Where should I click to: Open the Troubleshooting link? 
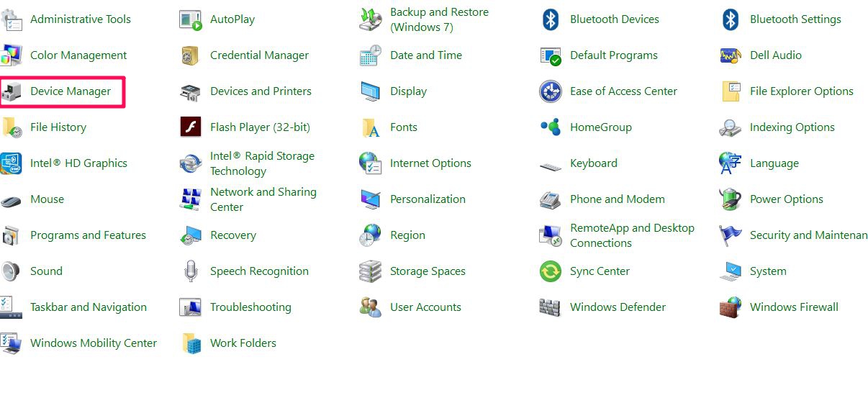[250, 307]
